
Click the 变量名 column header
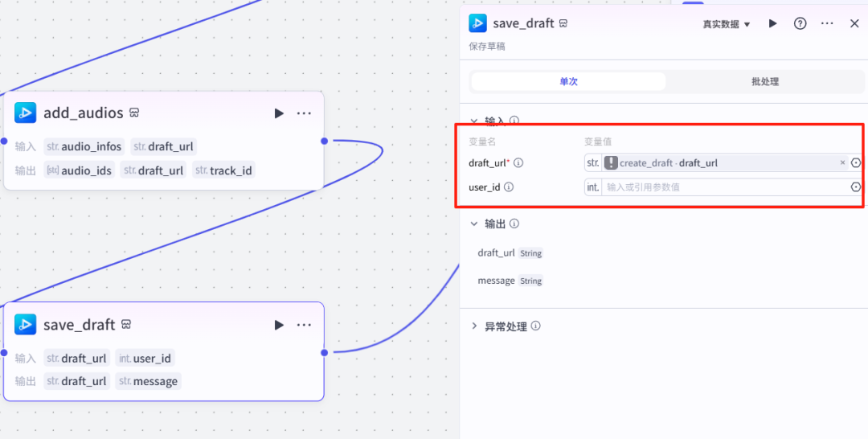[483, 142]
